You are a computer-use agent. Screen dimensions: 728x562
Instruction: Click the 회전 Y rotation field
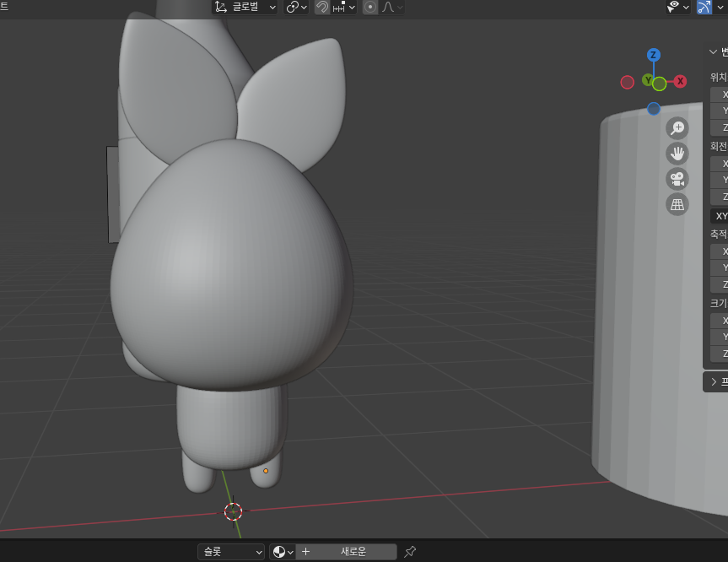pyautogui.click(x=720, y=181)
